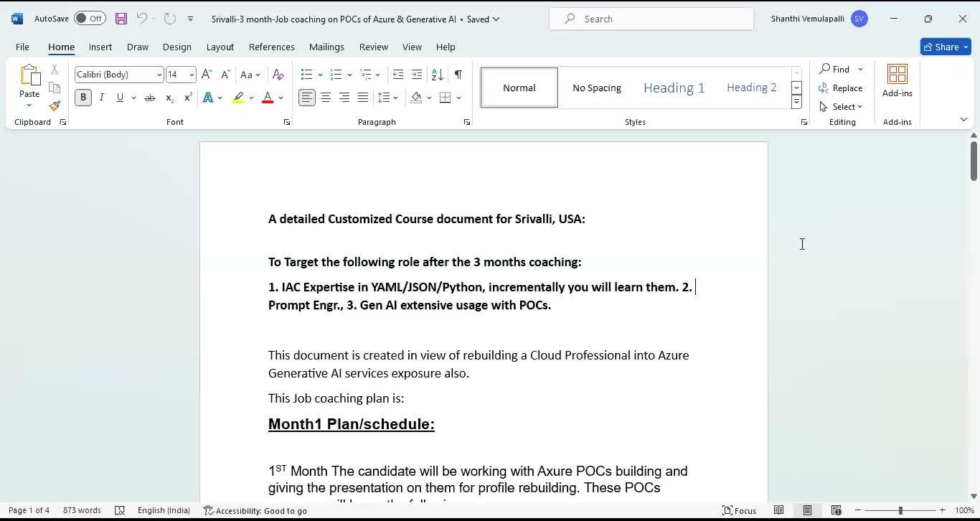This screenshot has height=521, width=980.
Task: Click the zoom in plus icon
Action: coord(943,510)
